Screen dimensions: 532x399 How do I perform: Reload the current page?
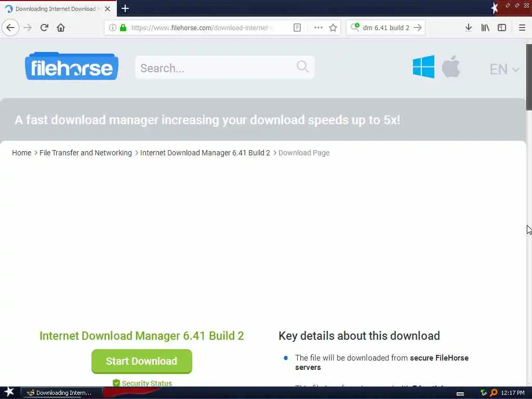[44, 28]
